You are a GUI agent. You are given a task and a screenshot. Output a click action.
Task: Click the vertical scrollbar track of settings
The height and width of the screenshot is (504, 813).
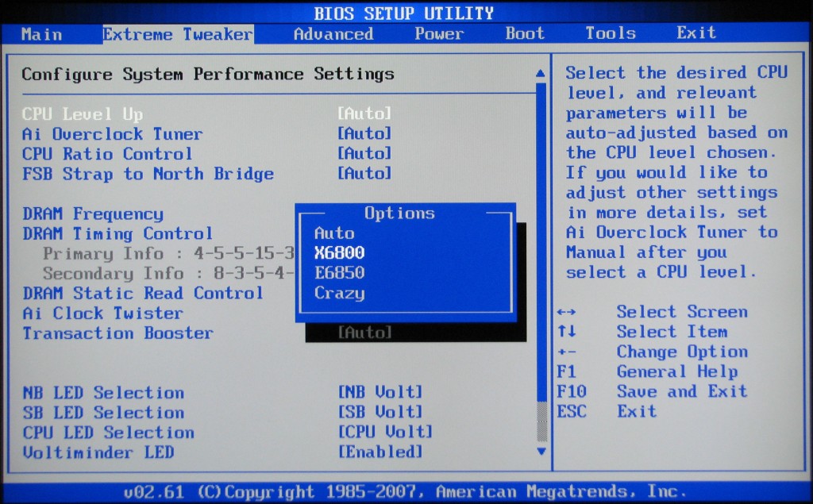click(x=541, y=238)
